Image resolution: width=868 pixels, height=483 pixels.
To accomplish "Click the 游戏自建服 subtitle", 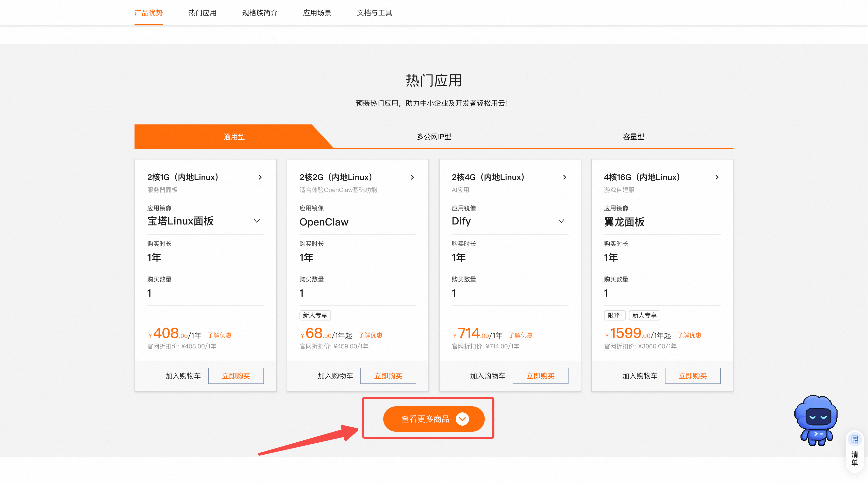I will [619, 190].
